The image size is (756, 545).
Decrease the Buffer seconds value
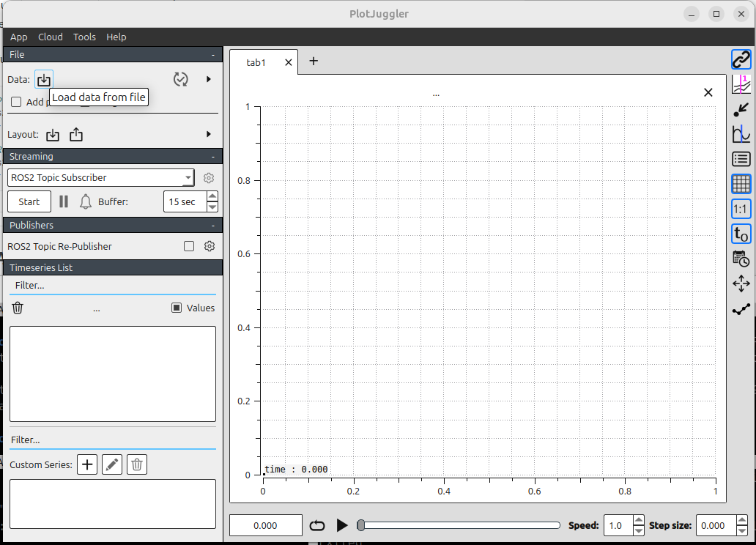pyautogui.click(x=212, y=207)
